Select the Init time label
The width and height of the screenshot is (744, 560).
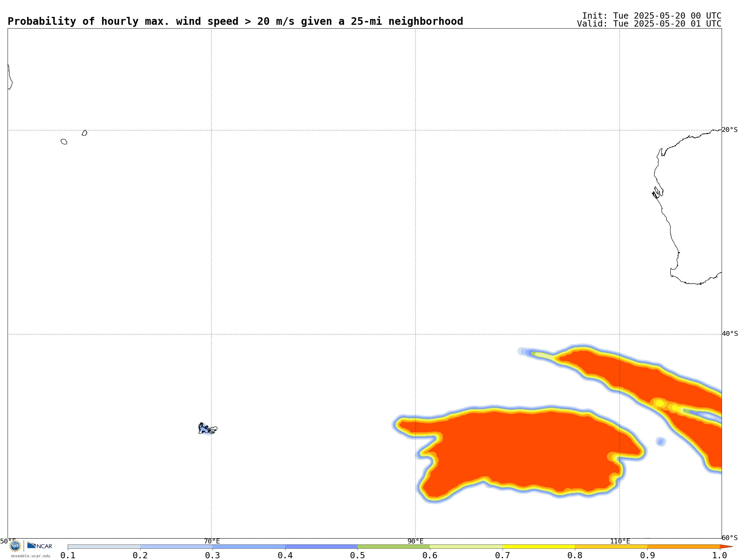(652, 16)
